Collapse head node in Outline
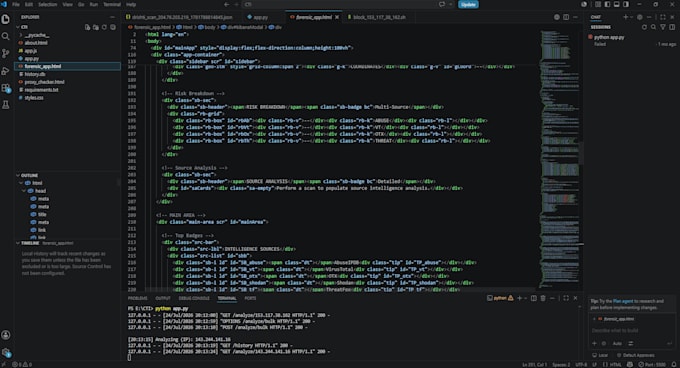680x368 pixels. pyautogui.click(x=25, y=191)
